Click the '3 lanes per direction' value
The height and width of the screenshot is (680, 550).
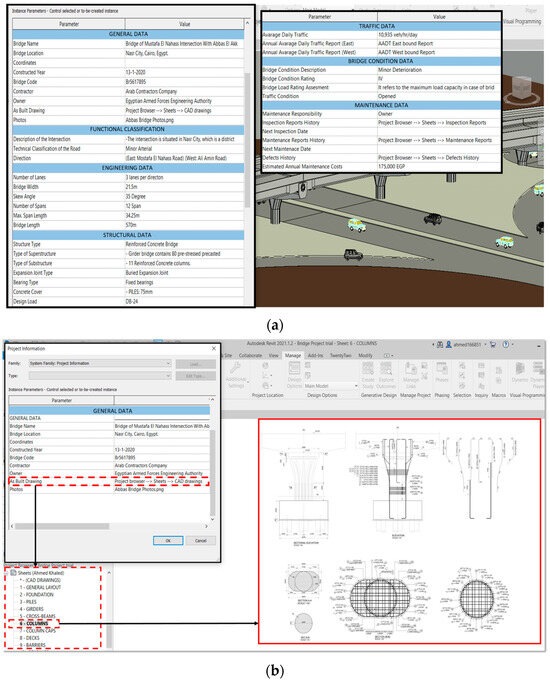click(144, 177)
